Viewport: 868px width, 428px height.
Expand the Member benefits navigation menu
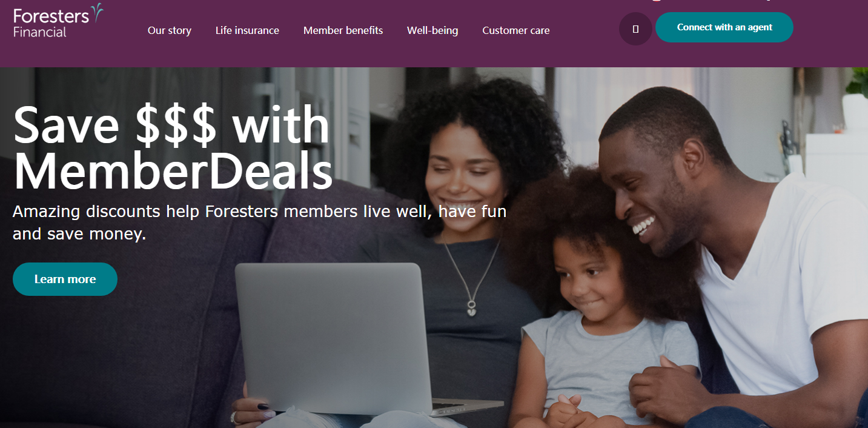click(x=343, y=30)
